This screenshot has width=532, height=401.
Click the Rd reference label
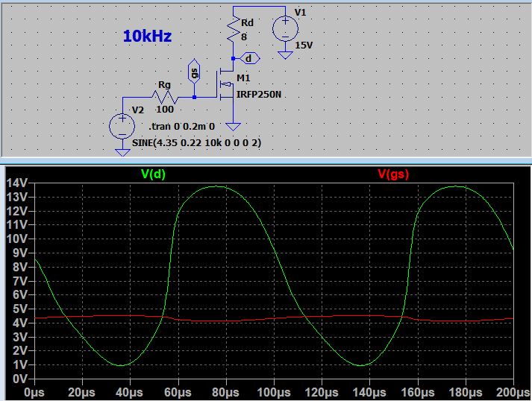(247, 22)
